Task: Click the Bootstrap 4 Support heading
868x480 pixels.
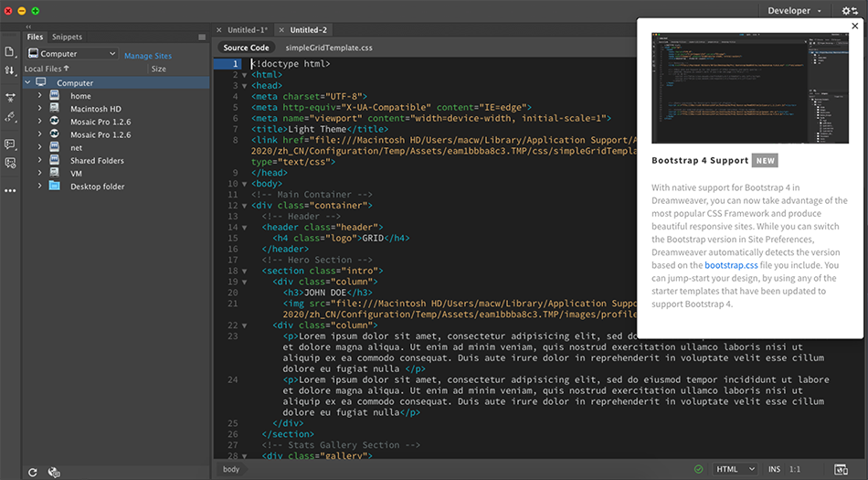Action: tap(700, 161)
